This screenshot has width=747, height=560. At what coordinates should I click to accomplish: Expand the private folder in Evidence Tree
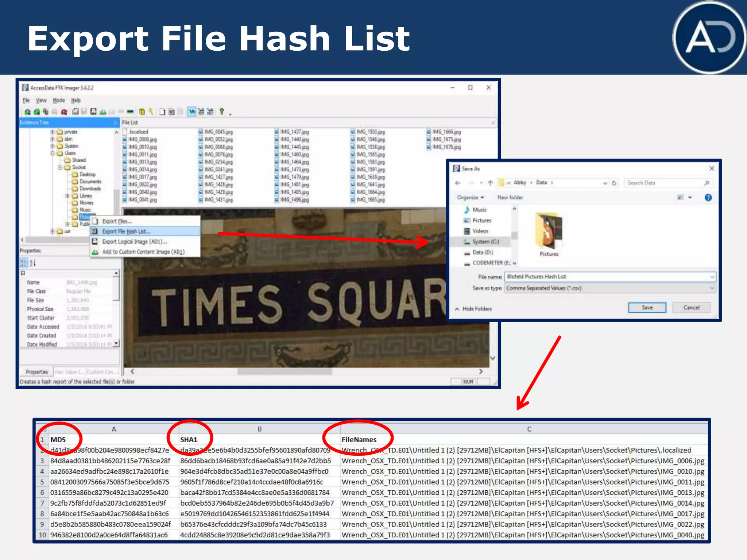click(53, 132)
